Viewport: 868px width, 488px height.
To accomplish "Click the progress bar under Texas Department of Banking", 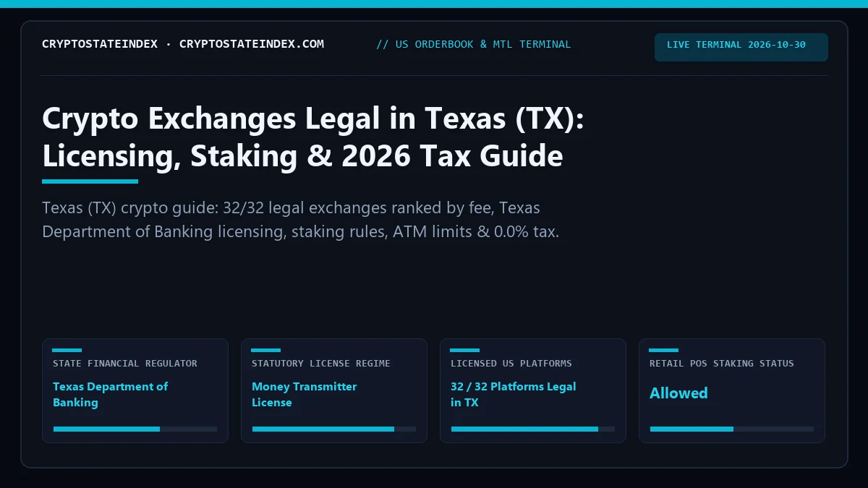I will click(x=135, y=429).
